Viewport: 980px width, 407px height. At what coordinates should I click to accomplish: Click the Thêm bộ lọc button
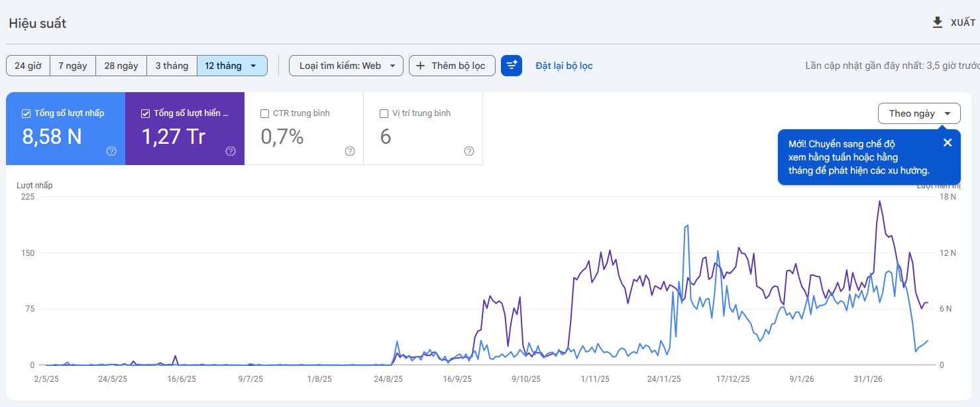point(452,65)
